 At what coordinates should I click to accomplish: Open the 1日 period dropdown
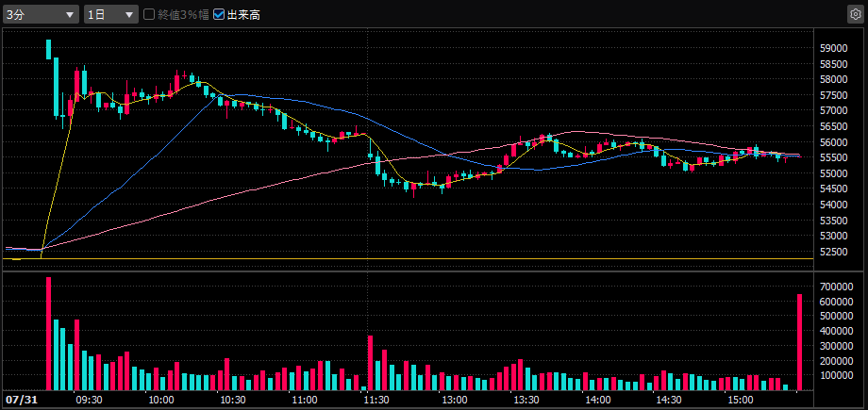[110, 15]
